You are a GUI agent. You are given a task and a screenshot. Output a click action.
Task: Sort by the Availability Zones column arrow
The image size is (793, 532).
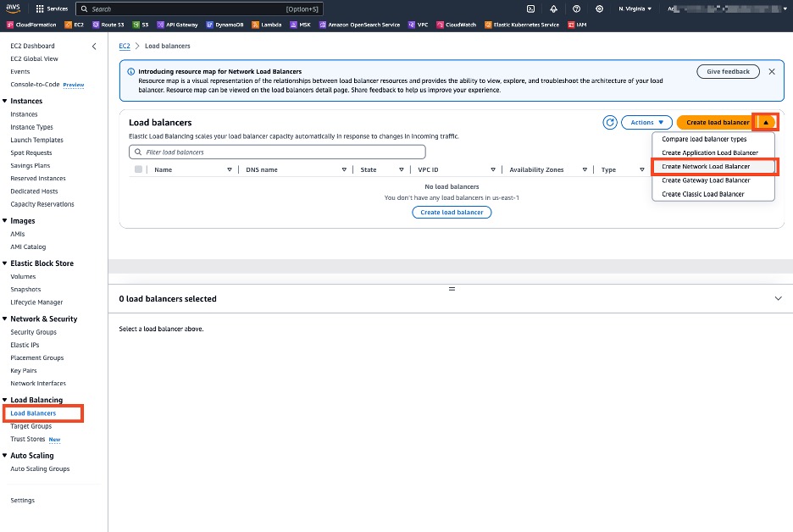pyautogui.click(x=585, y=170)
